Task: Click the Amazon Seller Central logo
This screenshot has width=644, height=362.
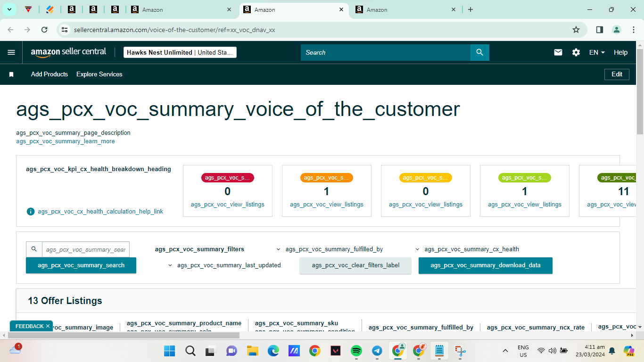Action: [68, 52]
